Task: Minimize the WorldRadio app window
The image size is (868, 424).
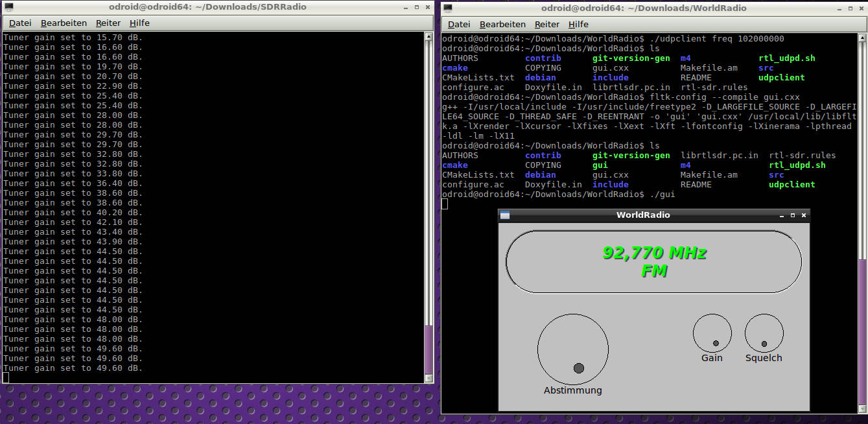Action: click(x=781, y=215)
